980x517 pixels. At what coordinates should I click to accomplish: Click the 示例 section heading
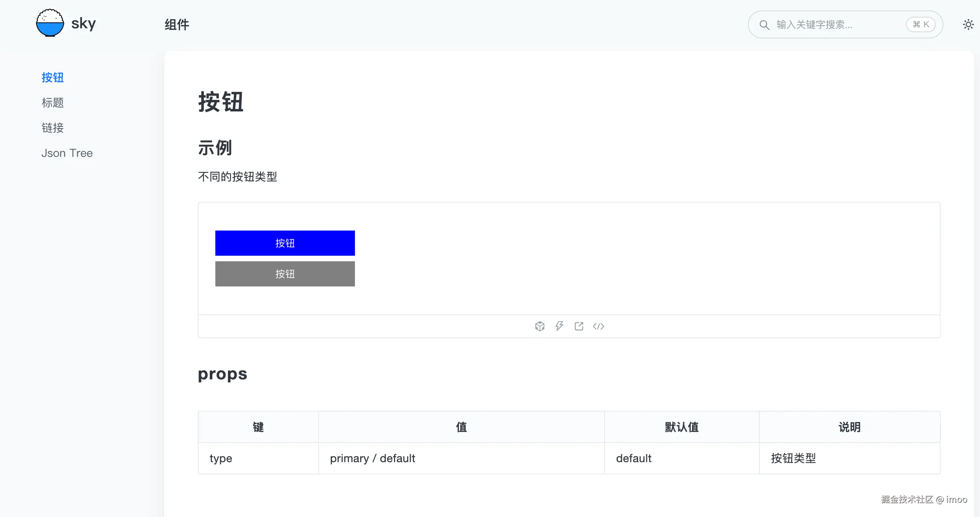point(215,148)
